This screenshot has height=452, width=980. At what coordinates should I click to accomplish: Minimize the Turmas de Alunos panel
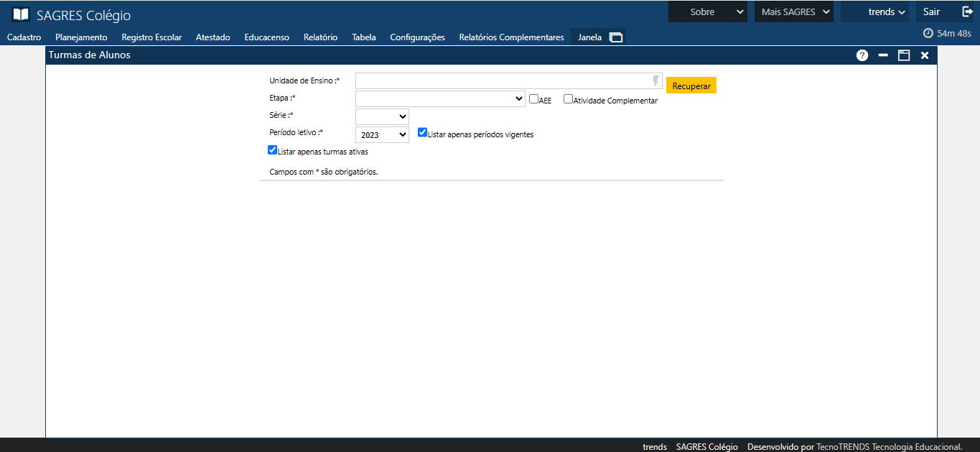pyautogui.click(x=883, y=55)
